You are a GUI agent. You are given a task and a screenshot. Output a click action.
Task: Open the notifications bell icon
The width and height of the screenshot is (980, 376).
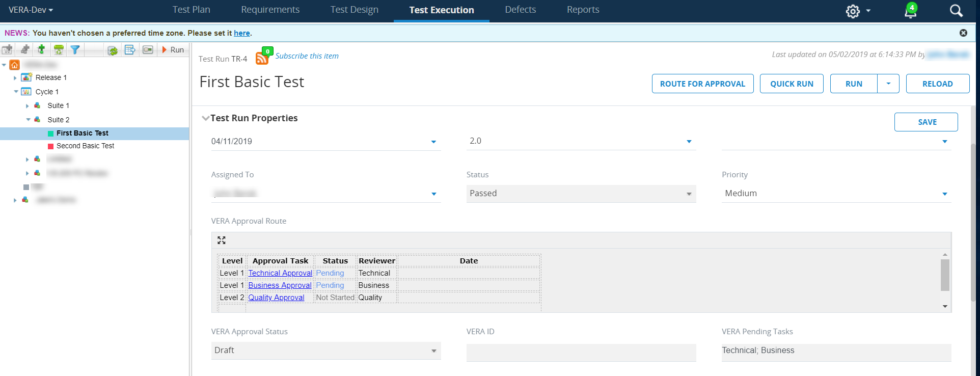[x=910, y=11]
